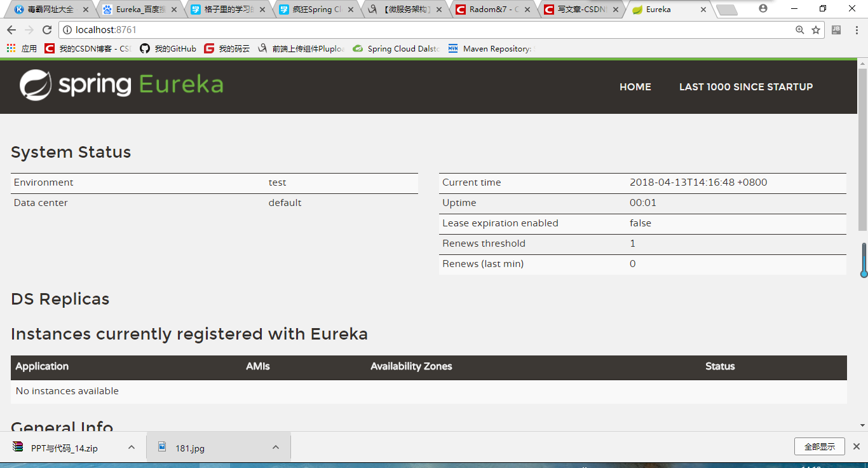The image size is (868, 468).
Task: Click the 'No instances available' row
Action: pos(429,391)
